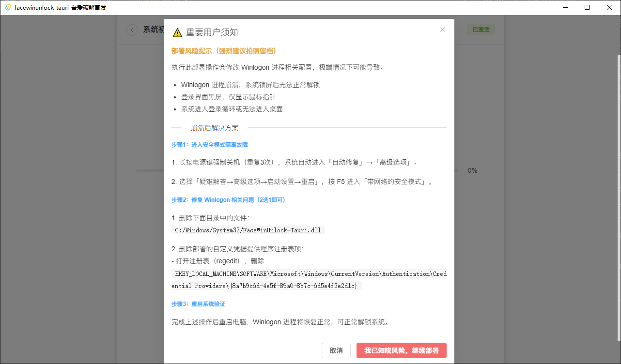621x364 pixels.
Task: Click the line about F5 带网络的安全模式
Action: click(302, 182)
